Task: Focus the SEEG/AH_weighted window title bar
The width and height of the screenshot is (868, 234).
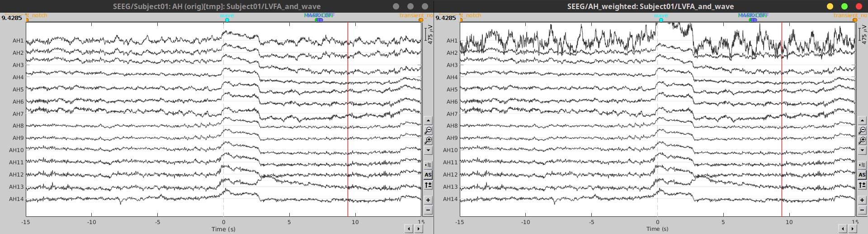Action: point(650,6)
